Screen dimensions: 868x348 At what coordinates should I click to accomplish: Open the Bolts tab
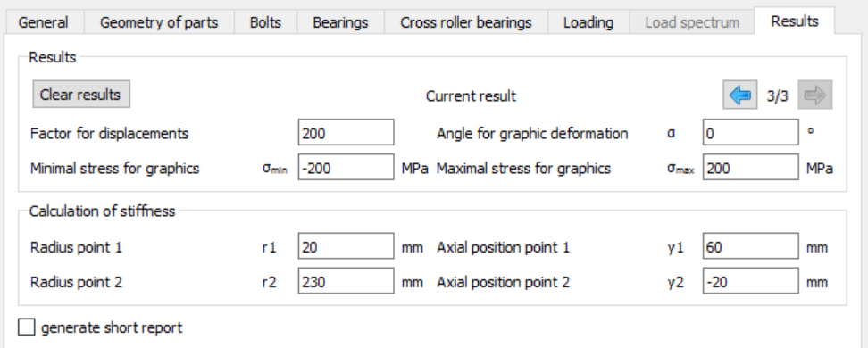tap(265, 22)
